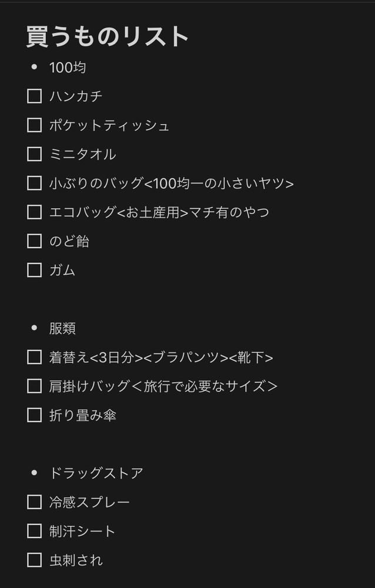Click the text of 小ぶりのバッグ item
This screenshot has width=375, height=588.
click(172, 183)
